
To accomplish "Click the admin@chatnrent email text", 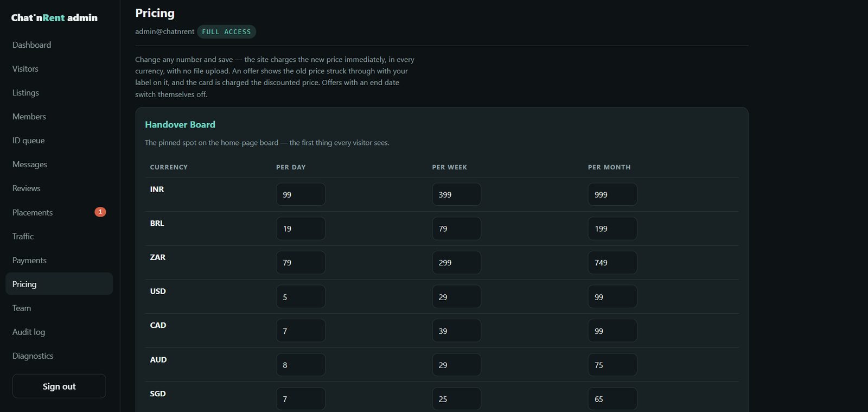I will (164, 31).
